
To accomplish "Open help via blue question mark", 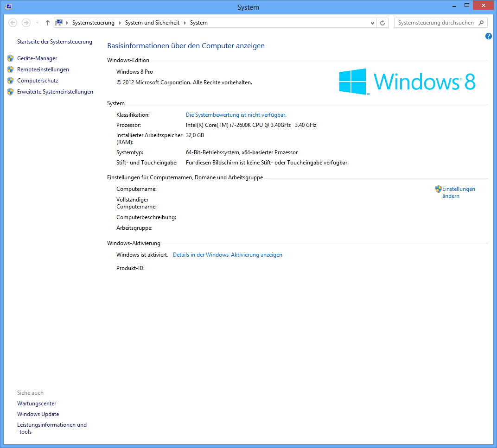I will [x=489, y=37].
